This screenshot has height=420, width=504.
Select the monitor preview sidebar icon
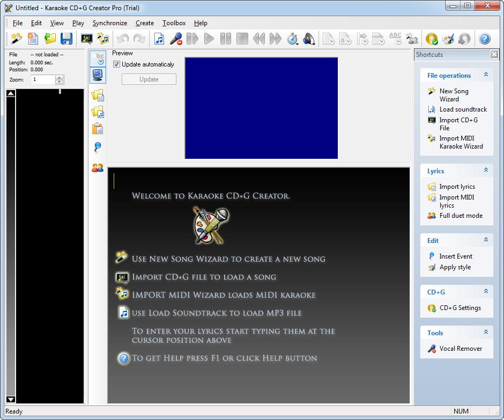tap(98, 75)
